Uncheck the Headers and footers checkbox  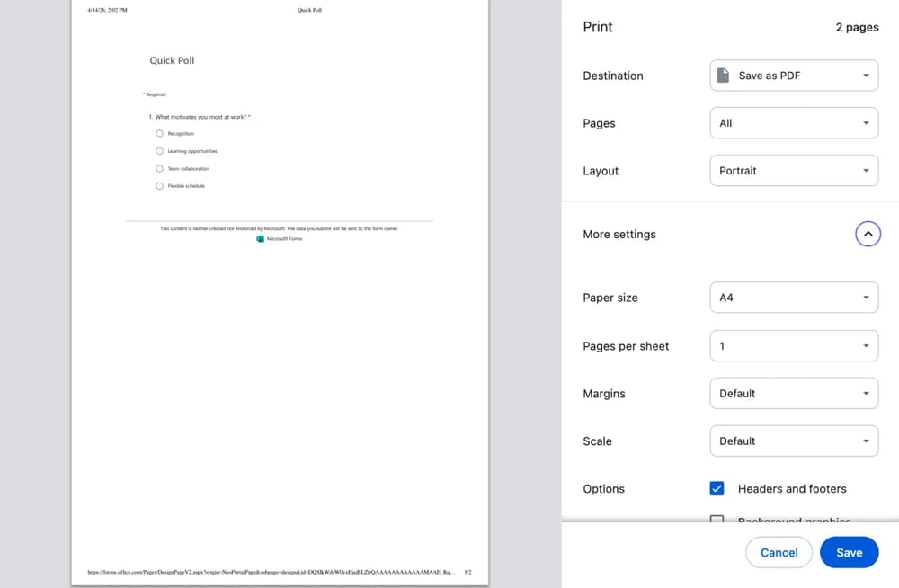[717, 488]
